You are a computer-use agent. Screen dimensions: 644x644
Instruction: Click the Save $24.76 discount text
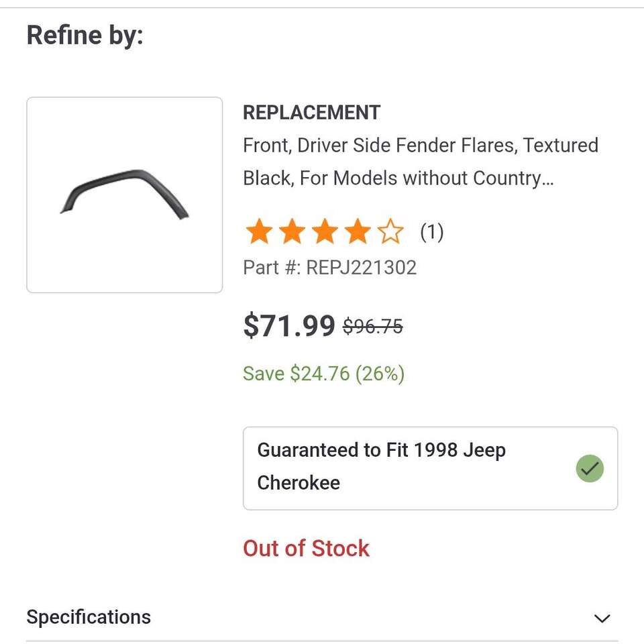323,374
